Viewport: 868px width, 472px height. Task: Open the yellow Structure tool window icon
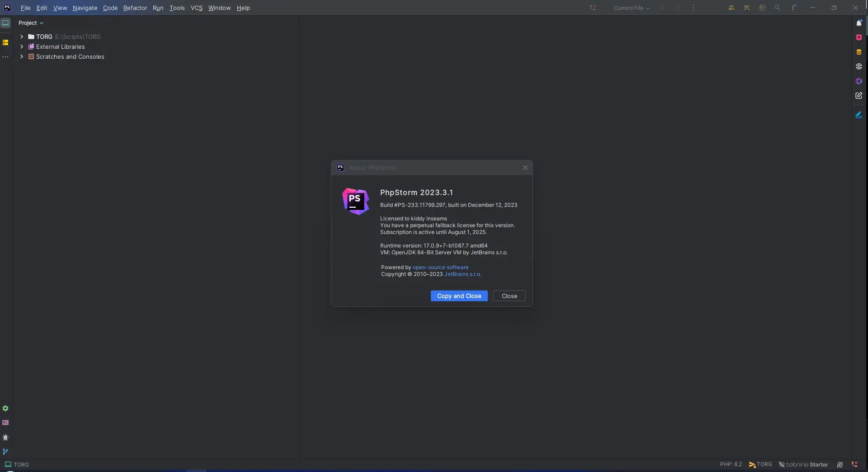point(5,42)
